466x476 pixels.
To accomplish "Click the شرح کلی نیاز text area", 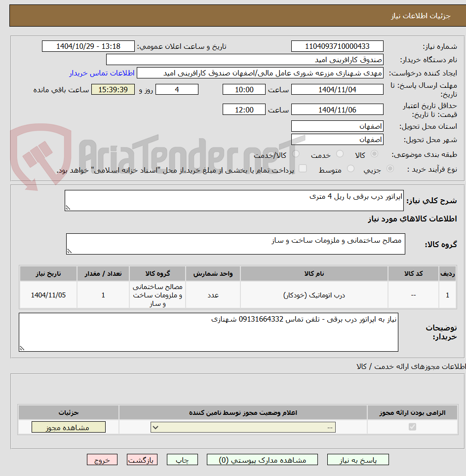I will click(x=234, y=200).
